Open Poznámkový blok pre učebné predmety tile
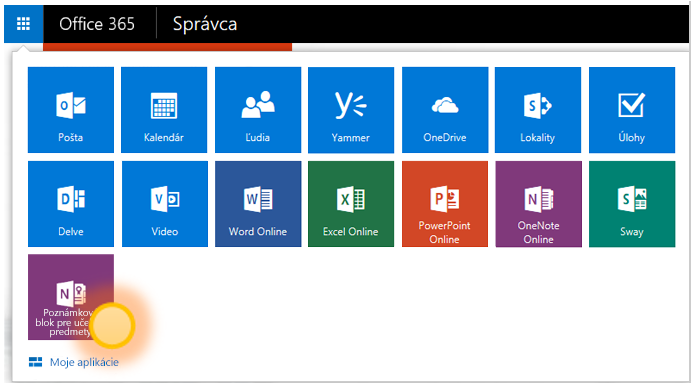This screenshot has height=387, width=691. (x=71, y=297)
